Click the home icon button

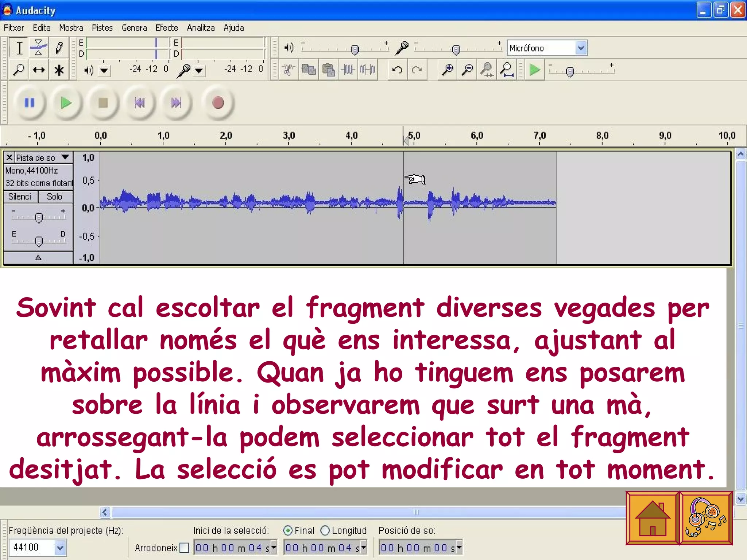(x=653, y=518)
